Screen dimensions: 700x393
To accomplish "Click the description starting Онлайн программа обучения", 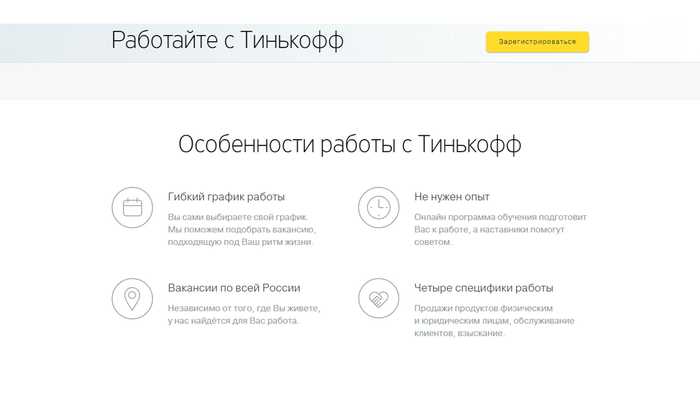I will click(x=500, y=230).
